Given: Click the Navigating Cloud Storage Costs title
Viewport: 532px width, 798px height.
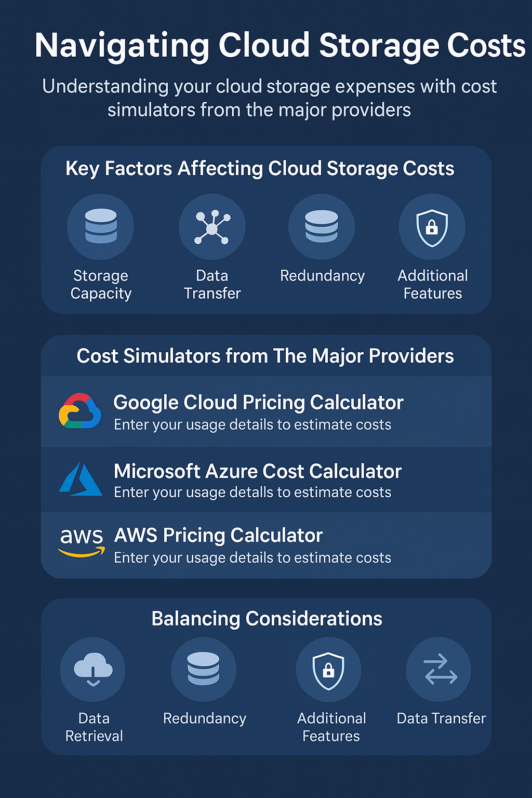Looking at the screenshot, I should point(280,46).
